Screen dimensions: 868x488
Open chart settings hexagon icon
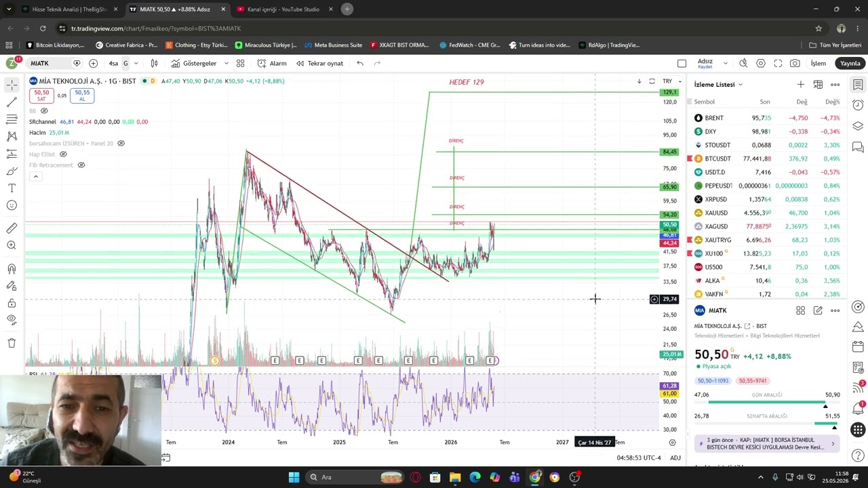click(761, 63)
